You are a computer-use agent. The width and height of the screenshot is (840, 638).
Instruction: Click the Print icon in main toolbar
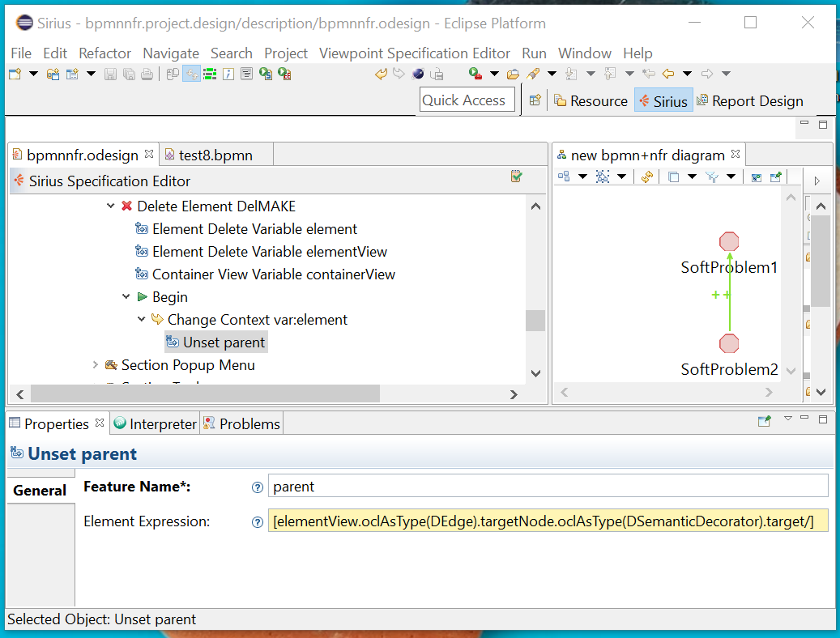(x=147, y=74)
